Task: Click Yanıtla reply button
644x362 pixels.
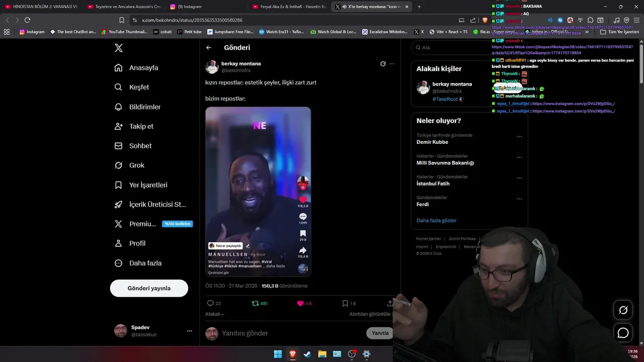Action: coord(380,333)
